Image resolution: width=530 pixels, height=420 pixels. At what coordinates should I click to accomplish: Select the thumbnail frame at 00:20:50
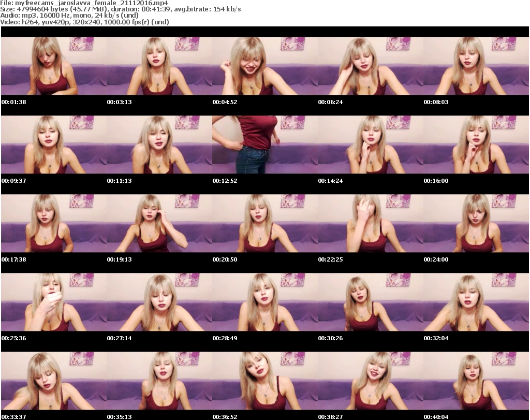click(265, 224)
